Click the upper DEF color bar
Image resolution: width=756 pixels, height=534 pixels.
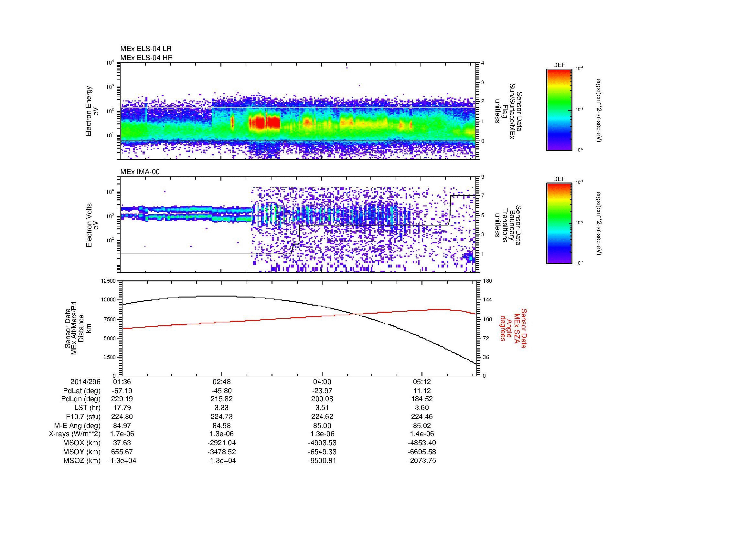point(559,110)
